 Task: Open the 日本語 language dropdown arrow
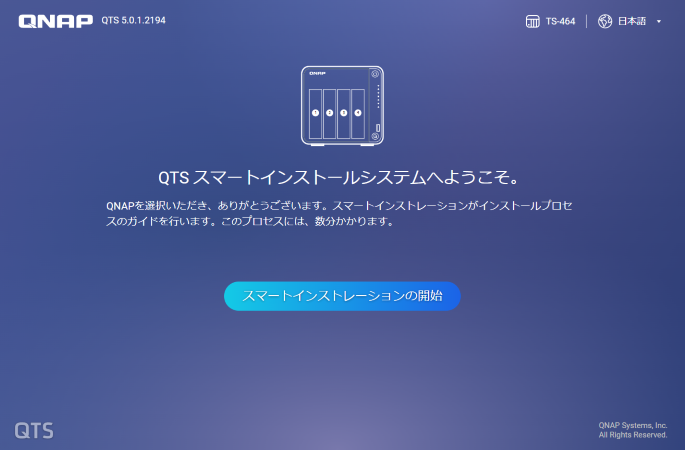(x=659, y=21)
